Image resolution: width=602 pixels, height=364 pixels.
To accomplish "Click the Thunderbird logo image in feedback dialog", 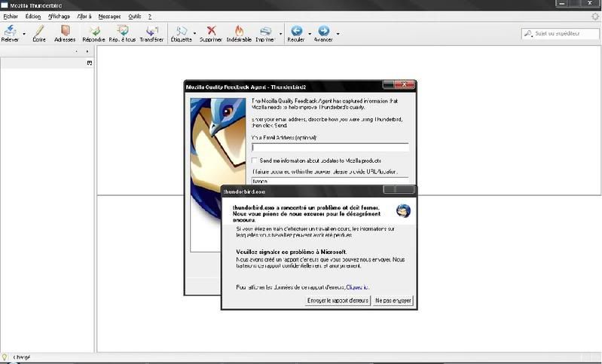I will (x=218, y=175).
